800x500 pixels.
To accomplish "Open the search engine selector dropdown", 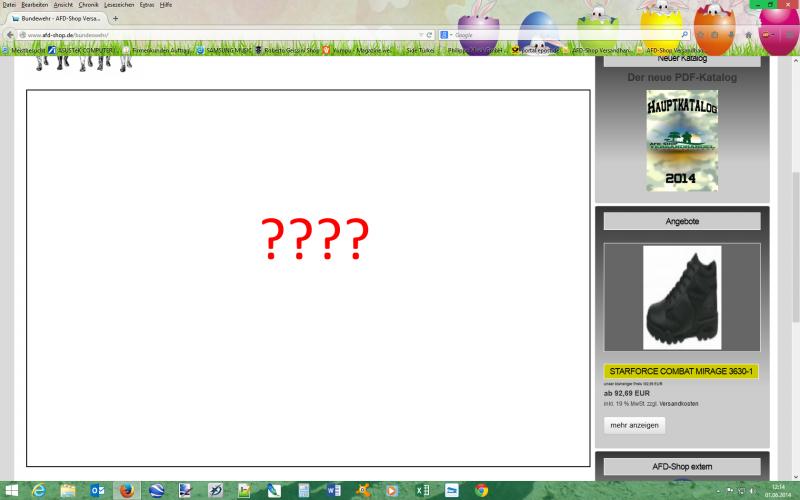I will (446, 34).
